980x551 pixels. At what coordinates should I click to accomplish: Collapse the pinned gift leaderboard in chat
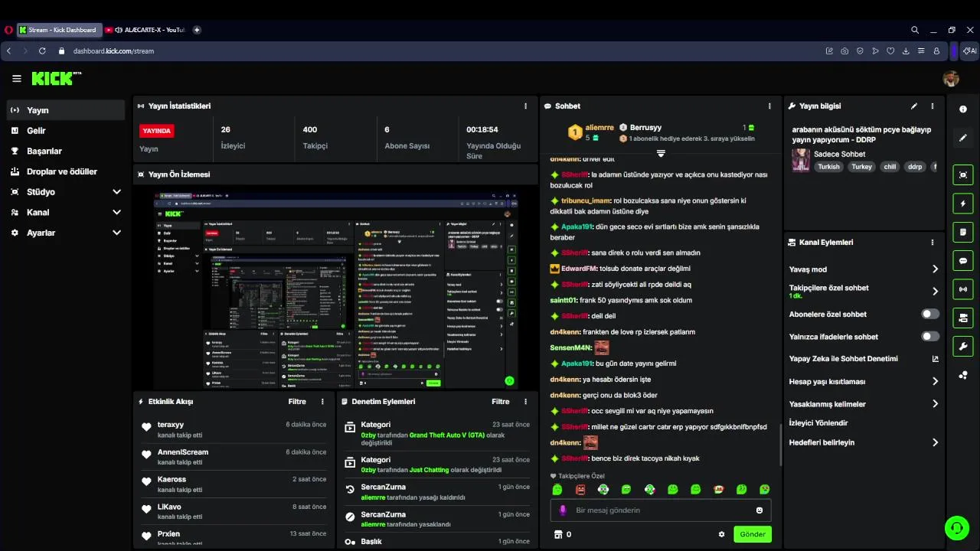[661, 153]
